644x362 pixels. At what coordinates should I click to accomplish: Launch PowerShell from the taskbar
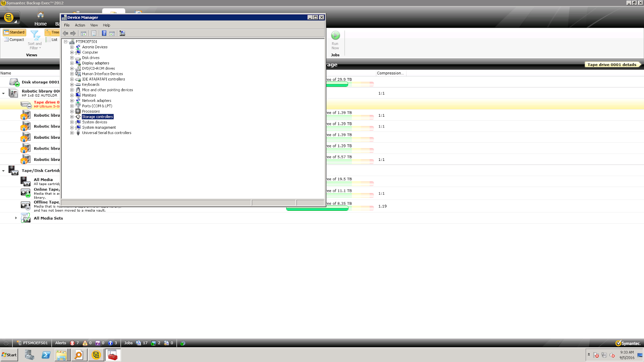coord(45,355)
